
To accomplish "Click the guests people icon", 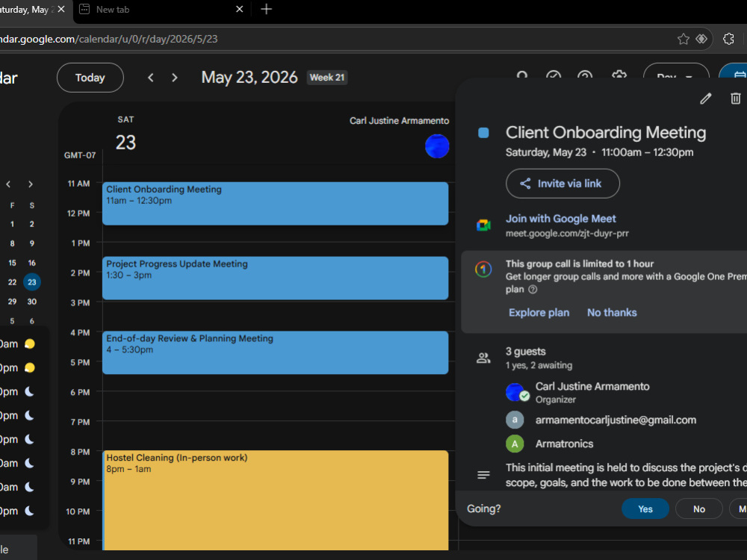I will point(483,358).
